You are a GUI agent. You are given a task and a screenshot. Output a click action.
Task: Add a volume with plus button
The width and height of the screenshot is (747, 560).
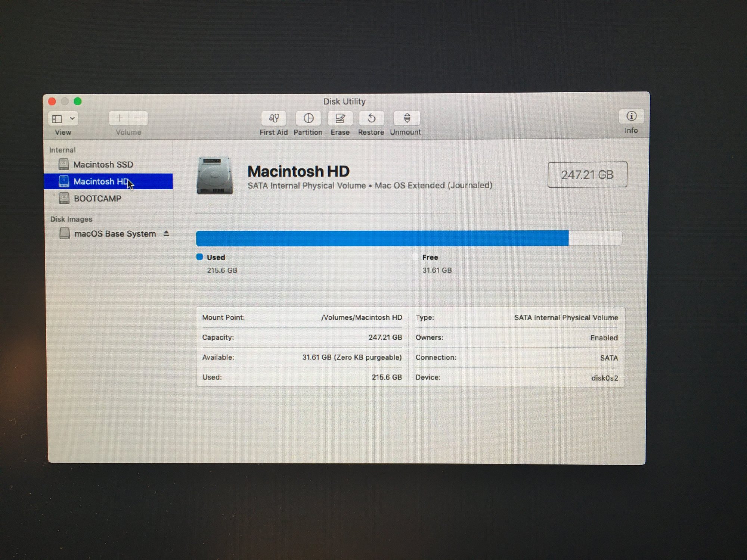[x=119, y=118]
